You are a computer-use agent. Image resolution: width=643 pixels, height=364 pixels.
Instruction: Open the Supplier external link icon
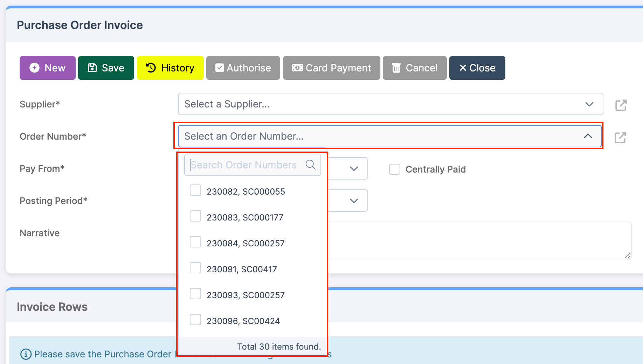621,105
